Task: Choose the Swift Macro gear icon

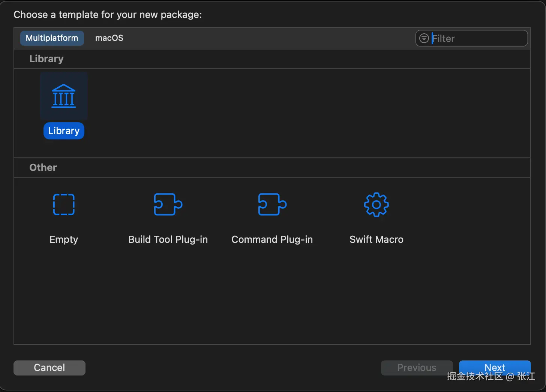Action: coord(376,205)
